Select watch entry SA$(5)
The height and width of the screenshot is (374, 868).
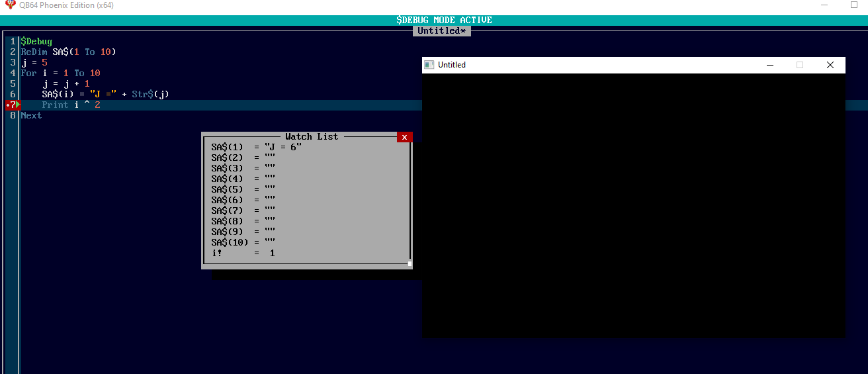pyautogui.click(x=243, y=189)
